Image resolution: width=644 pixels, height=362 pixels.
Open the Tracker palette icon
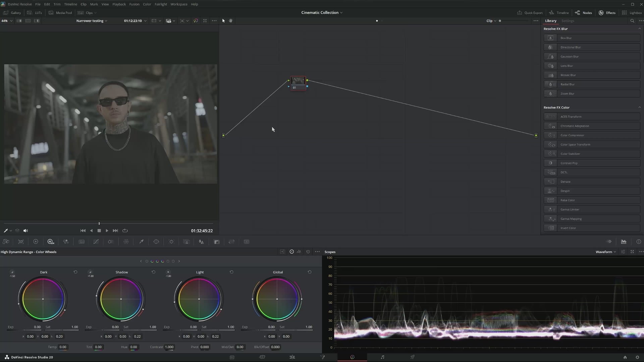tap(171, 242)
